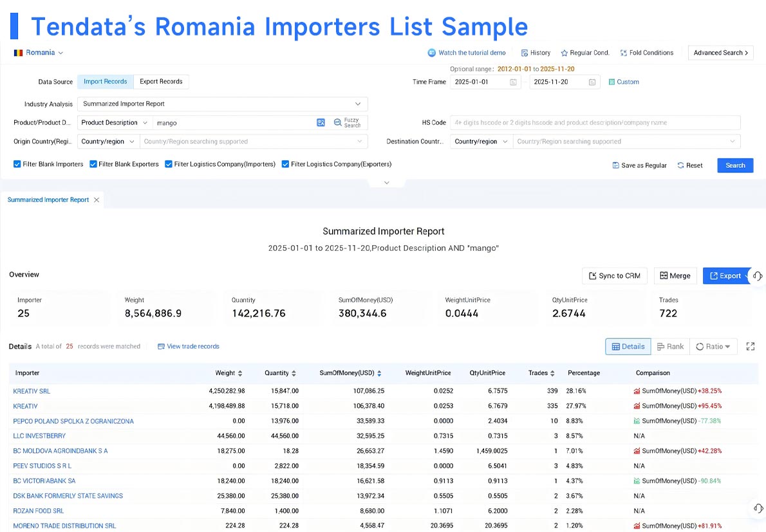Open importer BC MOLDOVA AGROINDBANK S A
Viewport: 766px width, 532px height.
tap(61, 451)
